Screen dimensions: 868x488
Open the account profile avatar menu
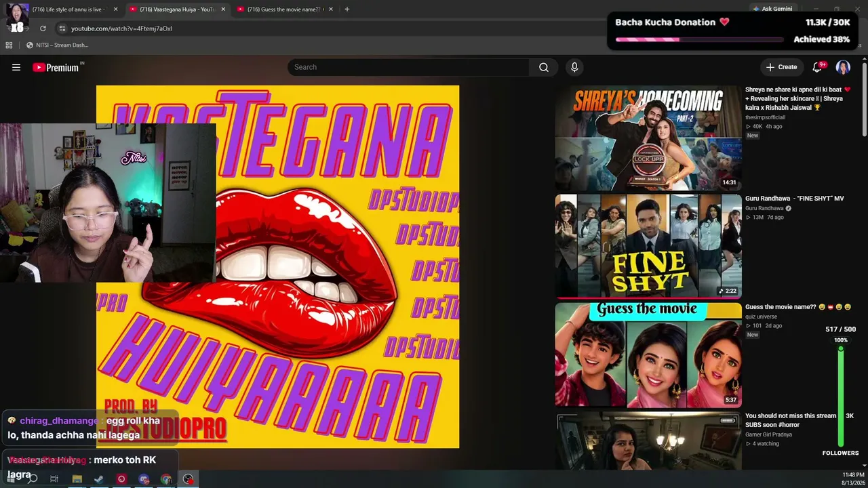click(843, 67)
